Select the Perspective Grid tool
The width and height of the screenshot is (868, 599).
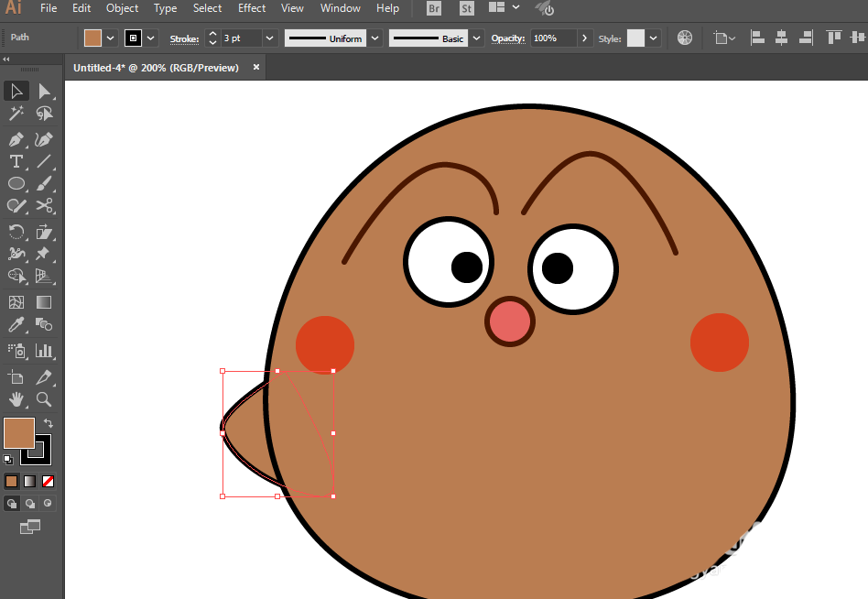tap(44, 276)
